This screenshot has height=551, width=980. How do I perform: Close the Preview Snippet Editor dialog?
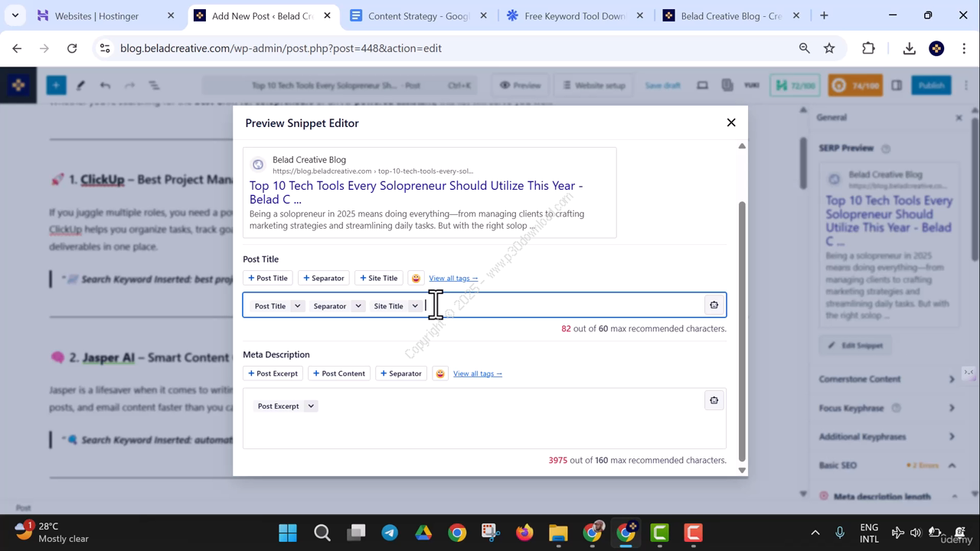point(731,122)
